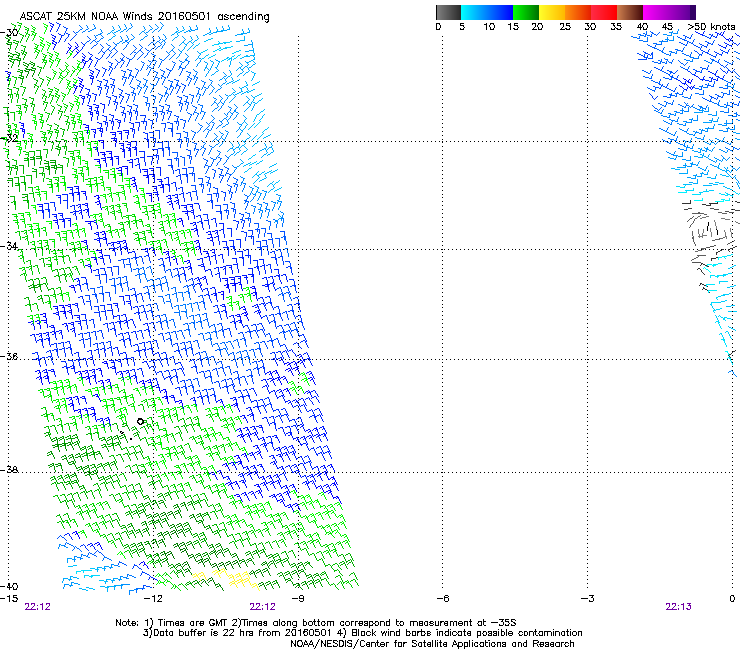The width and height of the screenshot is (740, 650).
Task: Click the '>50 knots' scale label
Action: click(x=711, y=27)
